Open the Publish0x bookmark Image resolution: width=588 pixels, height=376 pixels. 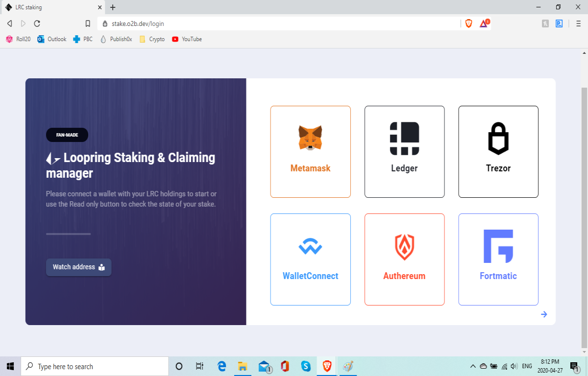pos(116,39)
